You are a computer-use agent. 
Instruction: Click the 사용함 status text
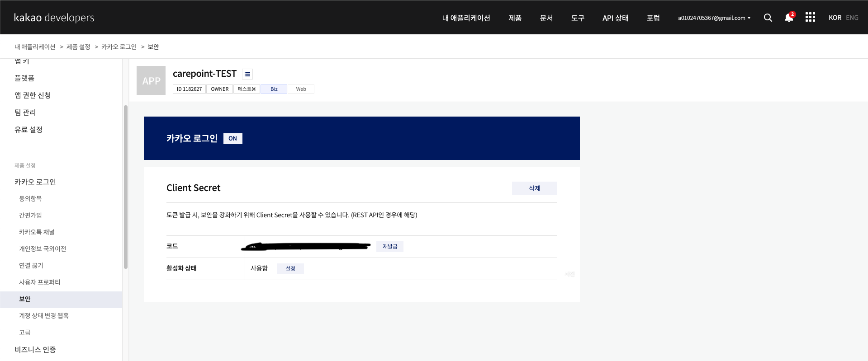[x=259, y=268]
